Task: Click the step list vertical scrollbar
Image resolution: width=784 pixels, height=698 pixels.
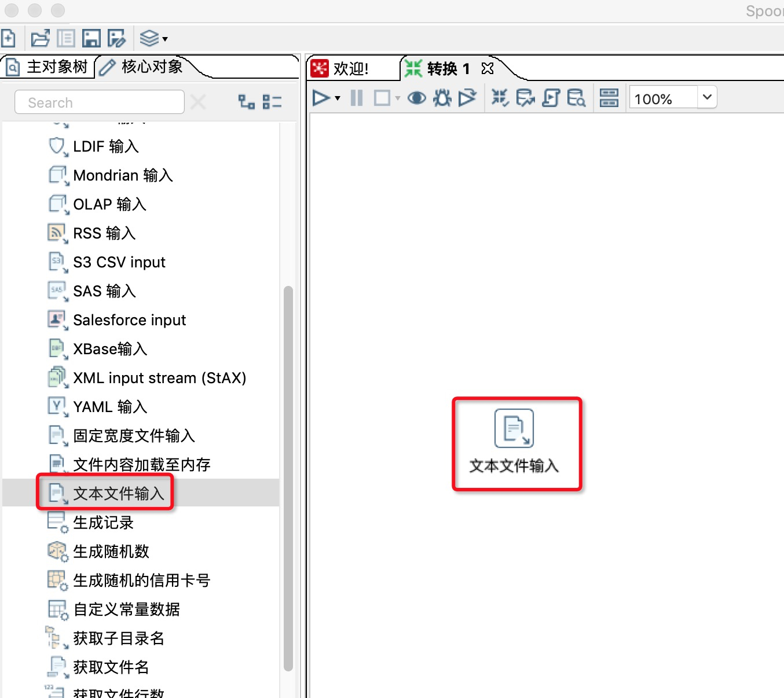Action: [x=288, y=478]
